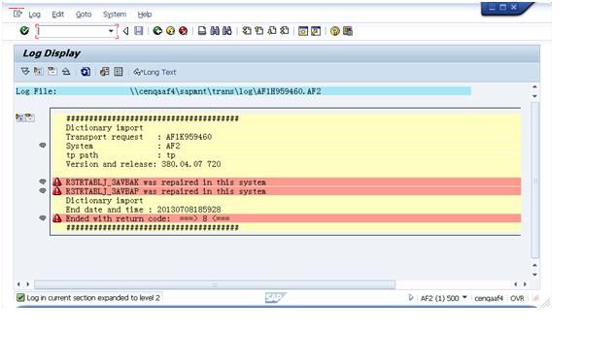Click the Save diskette icon

coord(138,31)
